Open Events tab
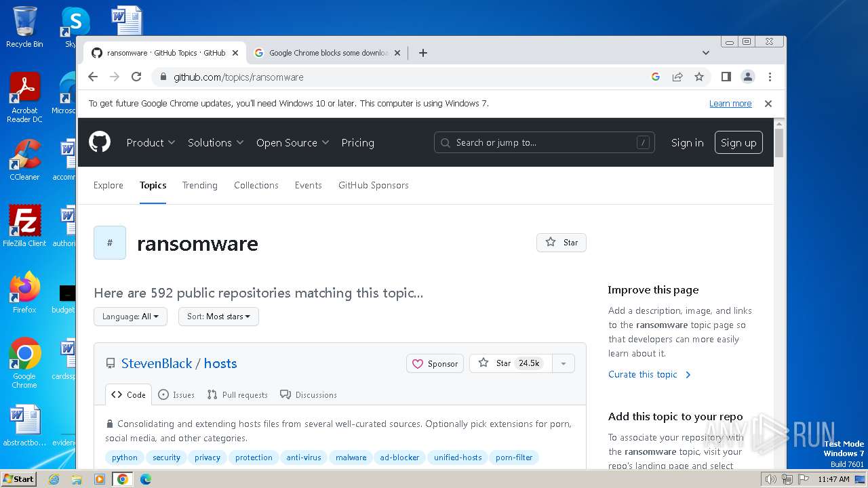Image resolution: width=868 pixels, height=488 pixels. (309, 185)
